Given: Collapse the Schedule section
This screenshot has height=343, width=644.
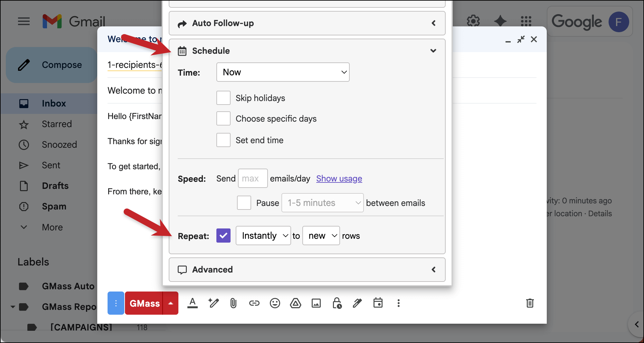Looking at the screenshot, I should tap(433, 51).
